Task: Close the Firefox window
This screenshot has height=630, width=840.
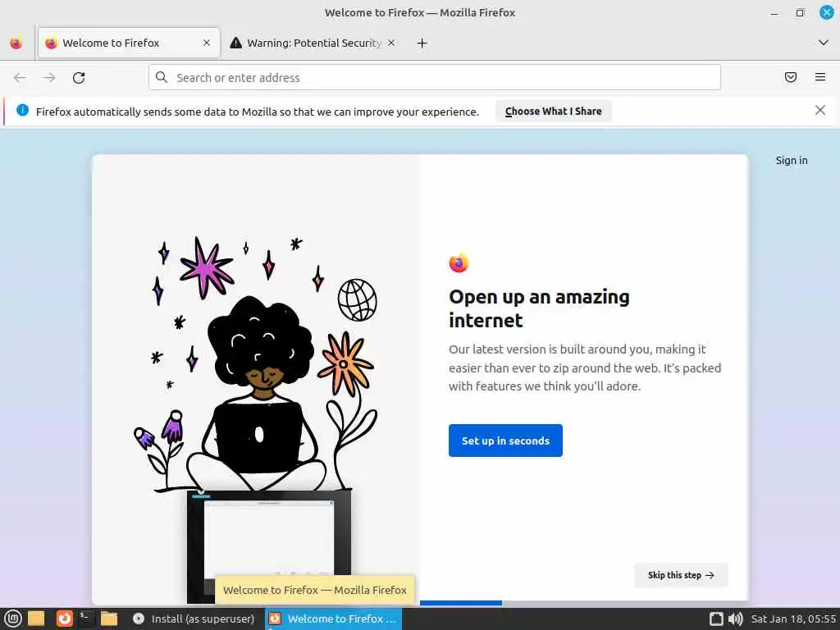Action: coord(827,12)
